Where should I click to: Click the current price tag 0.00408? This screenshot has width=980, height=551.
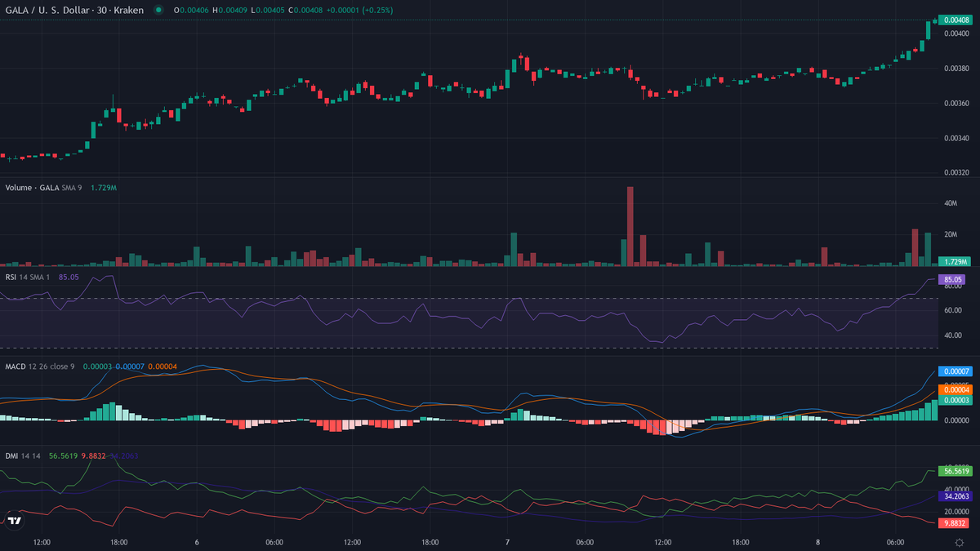point(955,20)
